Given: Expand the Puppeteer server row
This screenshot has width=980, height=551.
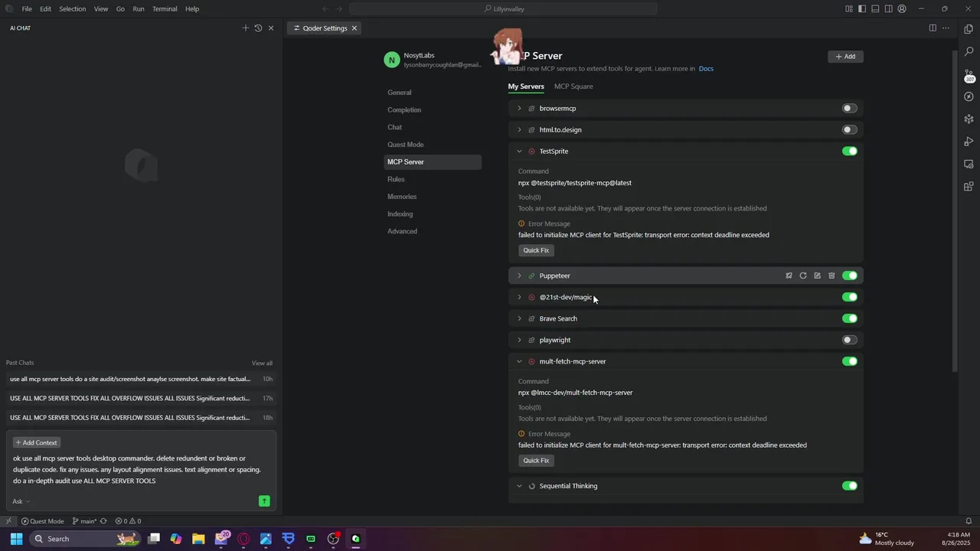Looking at the screenshot, I should (x=519, y=275).
